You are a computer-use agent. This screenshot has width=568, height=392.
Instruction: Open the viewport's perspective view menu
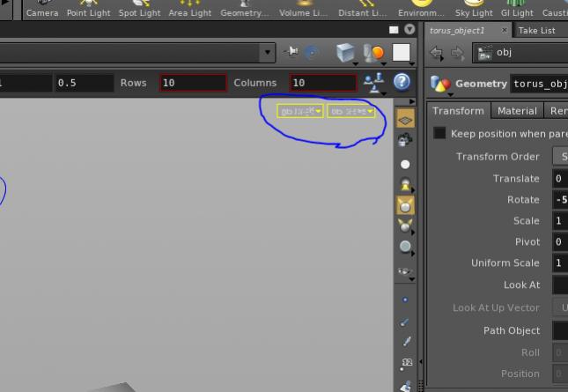(x=300, y=111)
